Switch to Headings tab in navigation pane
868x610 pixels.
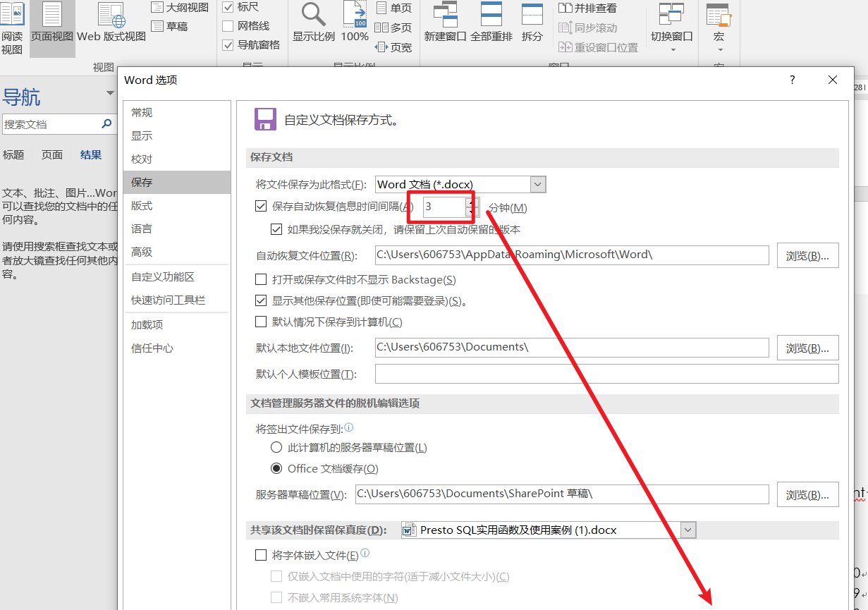[13, 154]
